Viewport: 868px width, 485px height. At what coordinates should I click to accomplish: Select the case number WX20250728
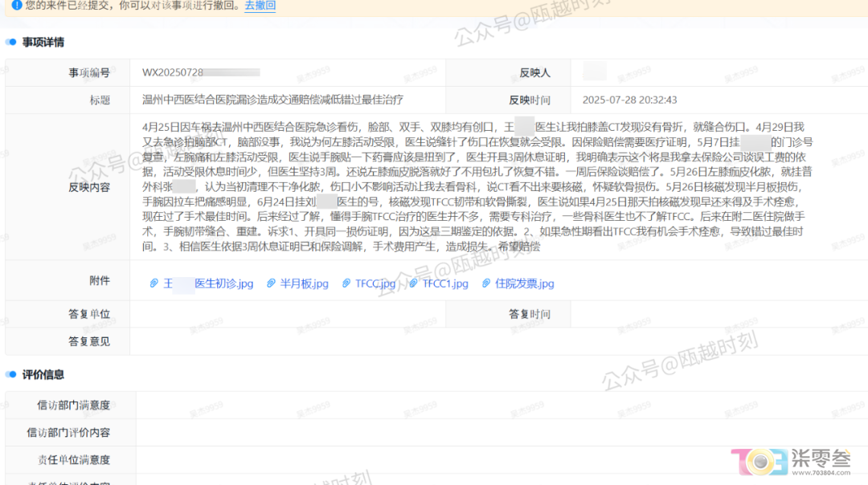click(173, 72)
